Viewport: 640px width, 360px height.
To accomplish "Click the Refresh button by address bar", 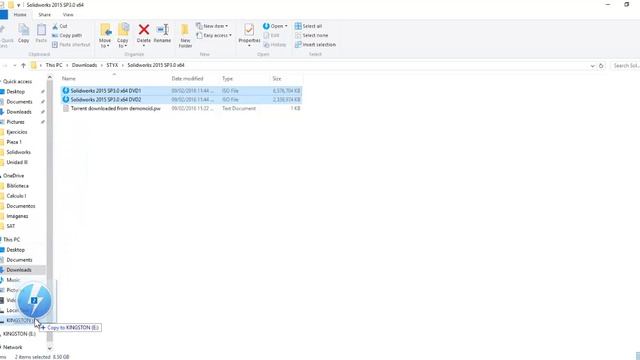I will tap(601, 66).
